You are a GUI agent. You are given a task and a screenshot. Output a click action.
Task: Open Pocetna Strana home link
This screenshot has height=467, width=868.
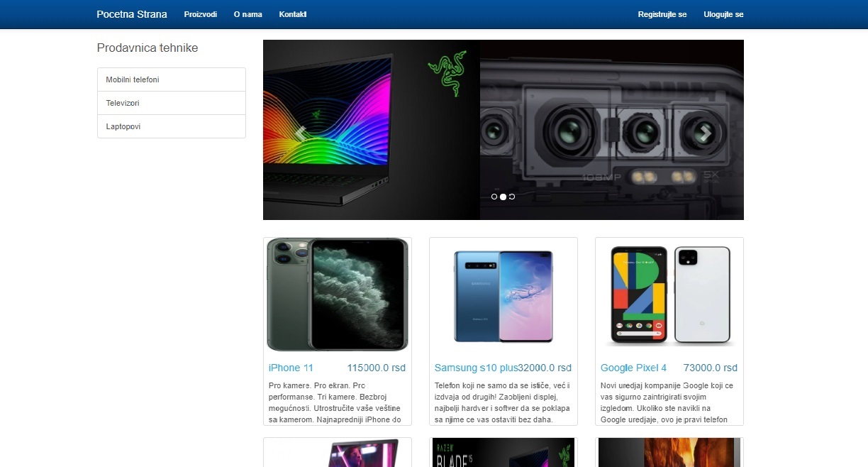(x=132, y=14)
